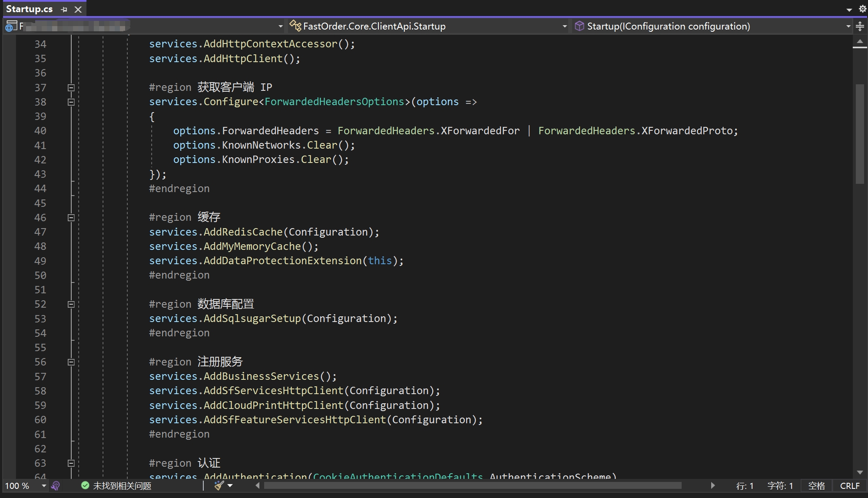Image resolution: width=868 pixels, height=498 pixels.
Task: Collapse the 注册服务 region
Action: [71, 362]
